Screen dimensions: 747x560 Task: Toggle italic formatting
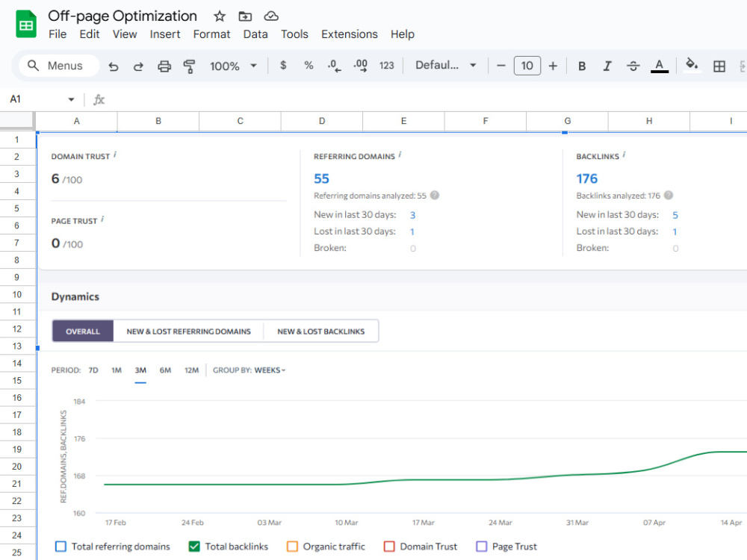pyautogui.click(x=607, y=66)
